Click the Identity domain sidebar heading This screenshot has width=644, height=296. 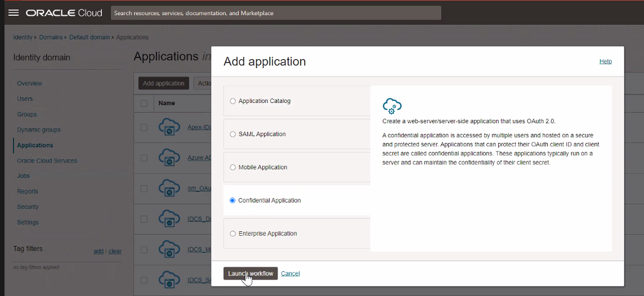(x=42, y=57)
